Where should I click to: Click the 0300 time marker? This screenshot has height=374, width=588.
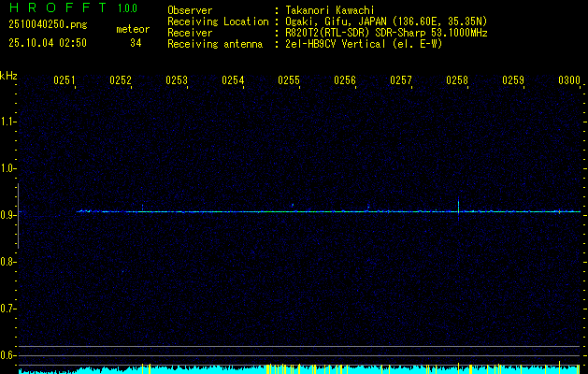[x=569, y=80]
